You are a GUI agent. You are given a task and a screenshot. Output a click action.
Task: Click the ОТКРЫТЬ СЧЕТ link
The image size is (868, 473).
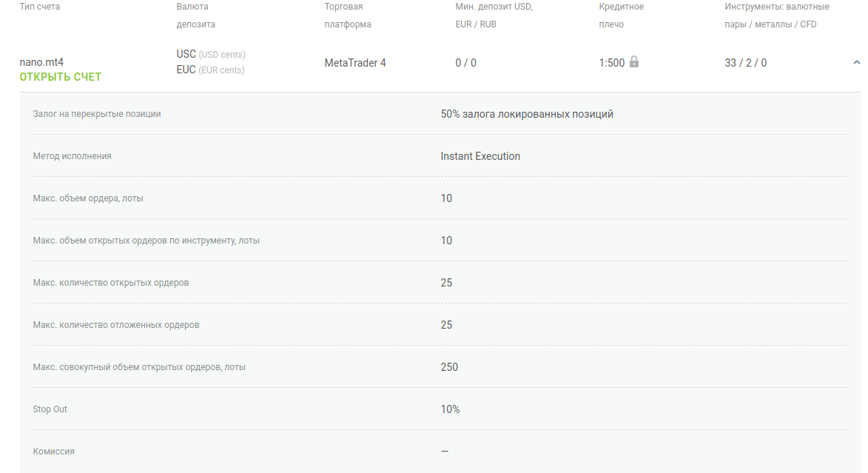(x=61, y=77)
